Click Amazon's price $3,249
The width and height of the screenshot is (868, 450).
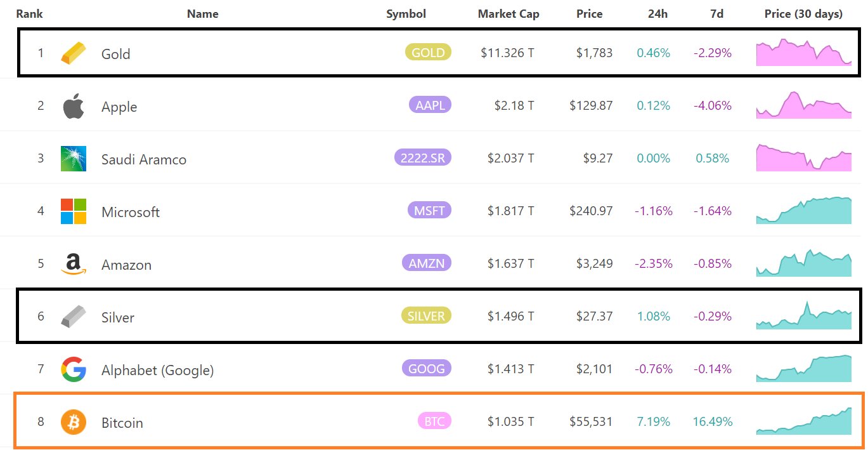point(594,263)
